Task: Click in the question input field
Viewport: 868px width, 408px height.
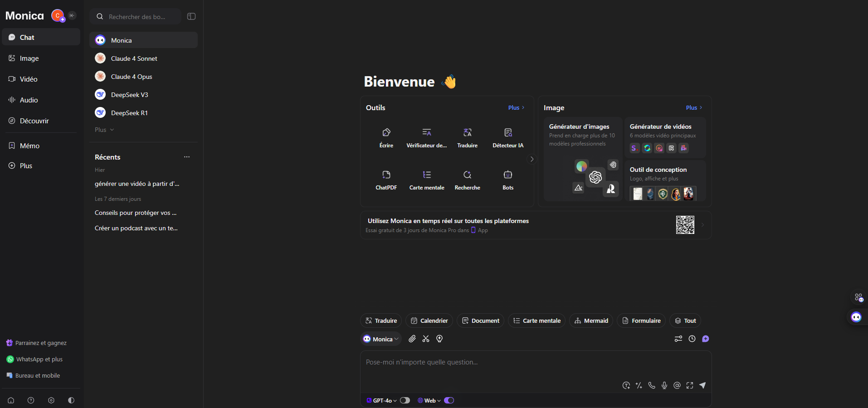Action: pyautogui.click(x=535, y=362)
